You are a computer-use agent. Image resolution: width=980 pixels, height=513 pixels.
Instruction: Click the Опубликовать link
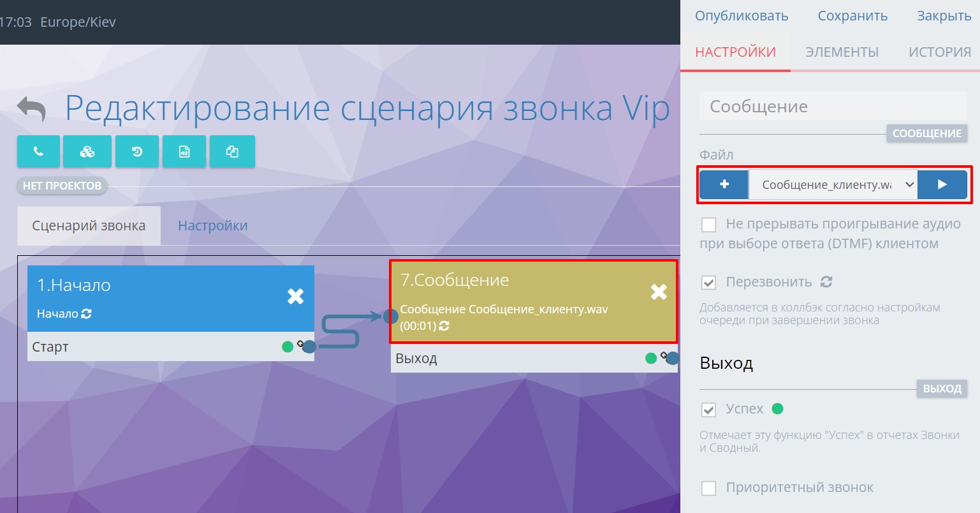(741, 16)
